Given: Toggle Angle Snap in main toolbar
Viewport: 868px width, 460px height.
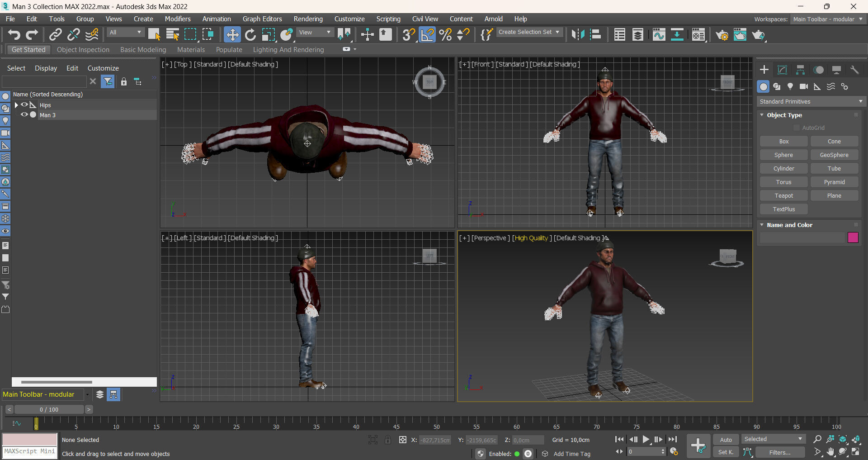Looking at the screenshot, I should point(427,35).
